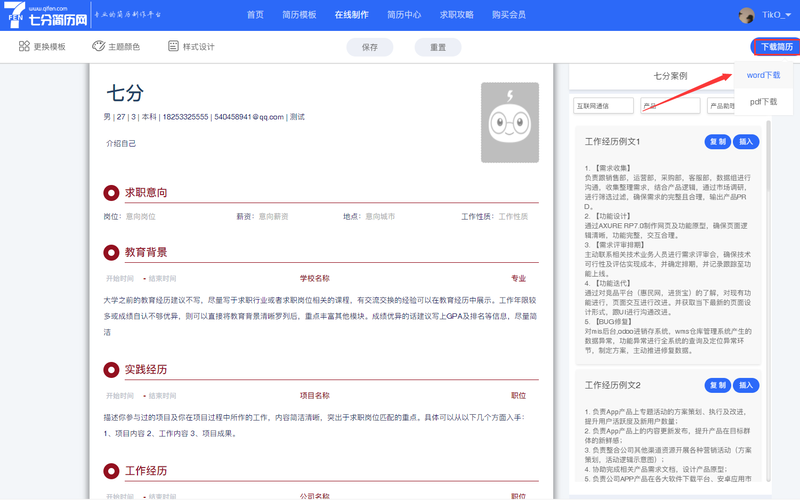Viewport: 800px width, 500px height.
Task: Click the resume photo placeholder
Action: click(510, 122)
